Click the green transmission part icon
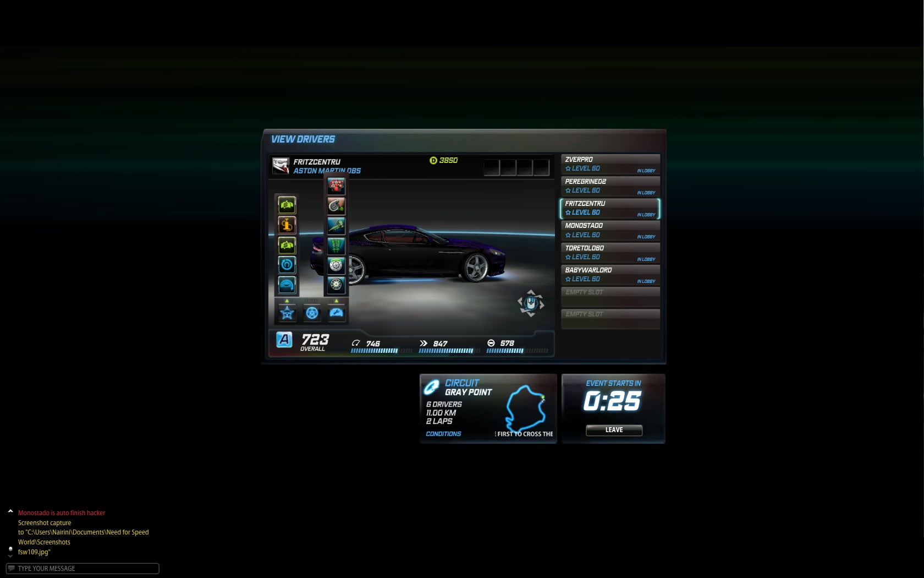This screenshot has width=924, height=578. pos(336,225)
